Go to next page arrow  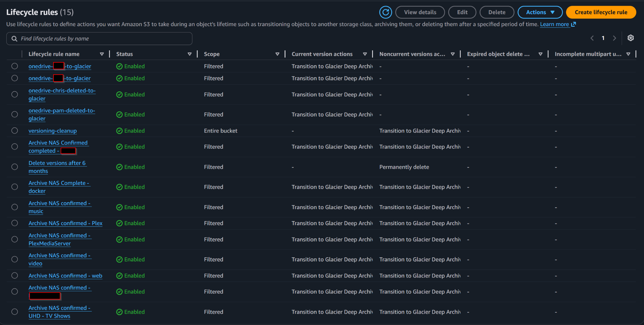tap(614, 38)
